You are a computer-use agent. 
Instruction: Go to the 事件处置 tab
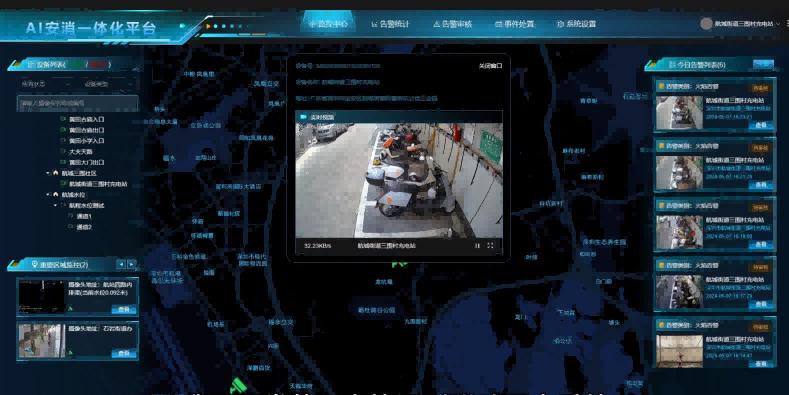514,24
